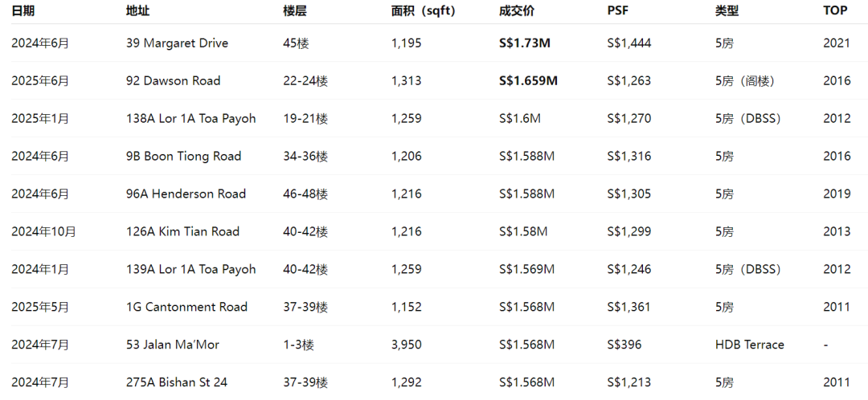Click the S$1.73M price cell
The image size is (868, 400).
525,43
